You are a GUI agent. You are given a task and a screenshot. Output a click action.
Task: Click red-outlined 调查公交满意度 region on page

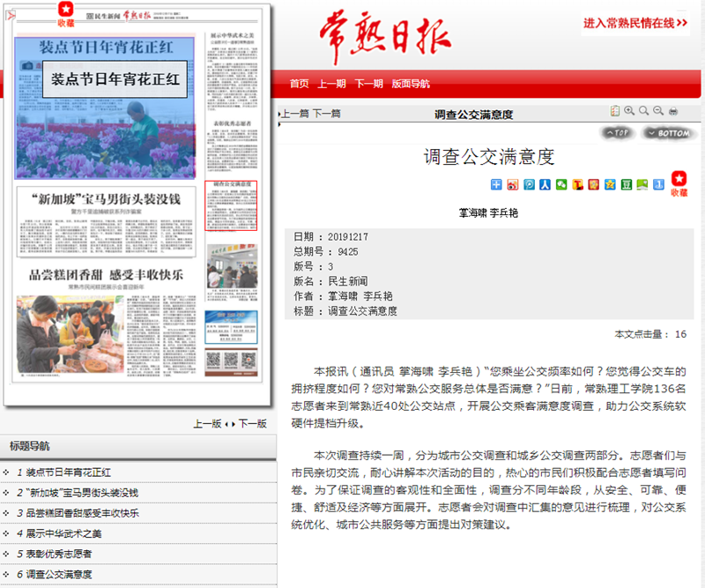pyautogui.click(x=231, y=205)
